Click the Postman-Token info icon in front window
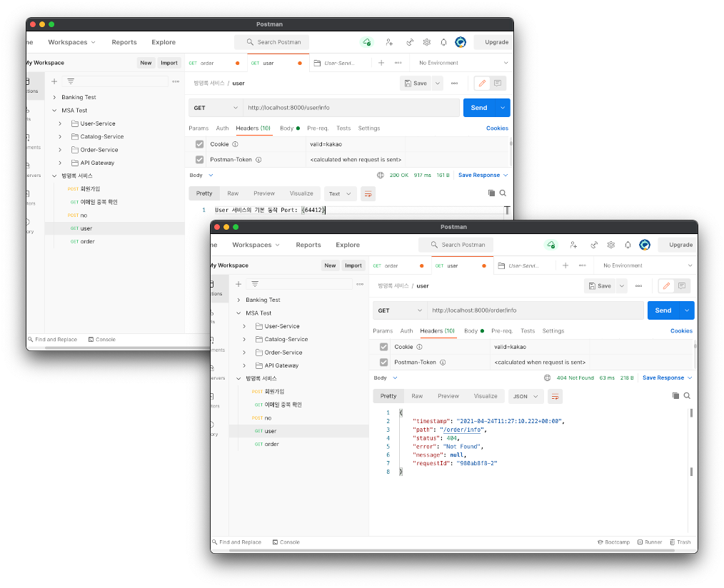The image size is (724, 588). [443, 363]
